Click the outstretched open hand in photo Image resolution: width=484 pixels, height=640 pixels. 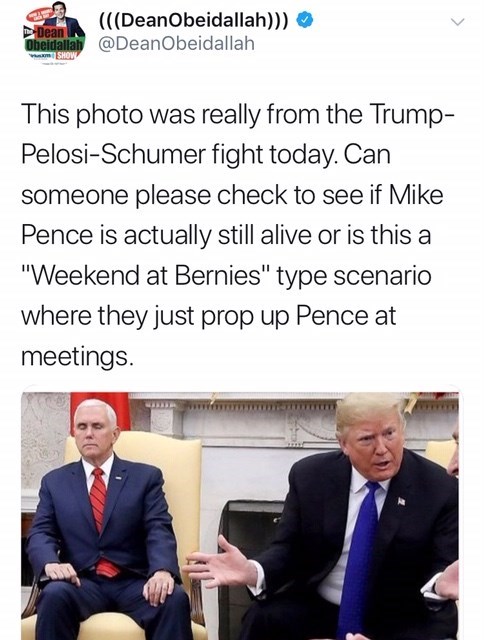point(220,563)
